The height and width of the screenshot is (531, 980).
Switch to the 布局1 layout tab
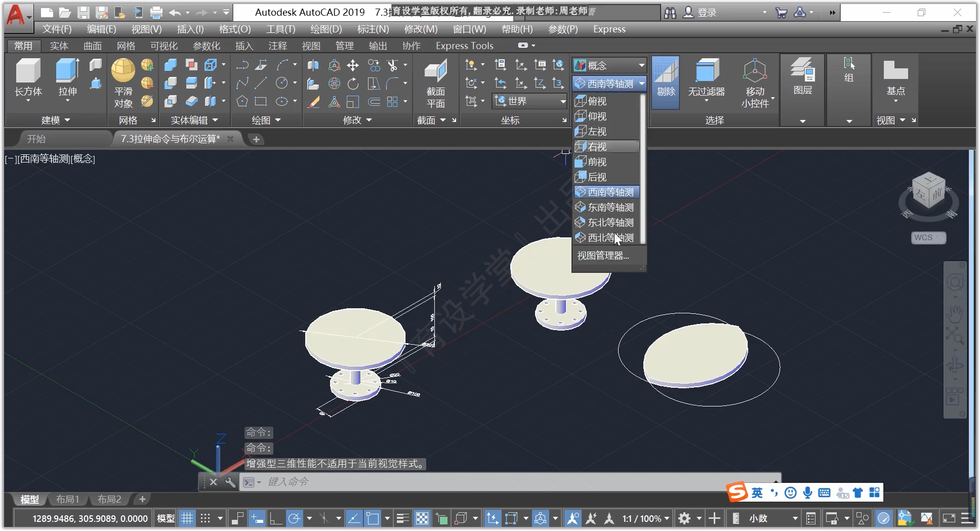[x=67, y=499]
